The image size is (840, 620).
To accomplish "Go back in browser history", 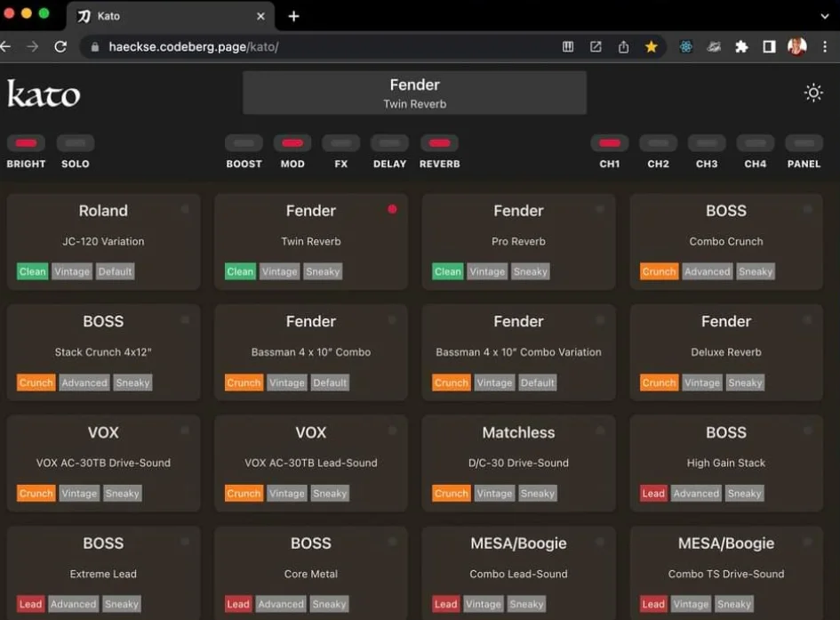I will [5, 46].
